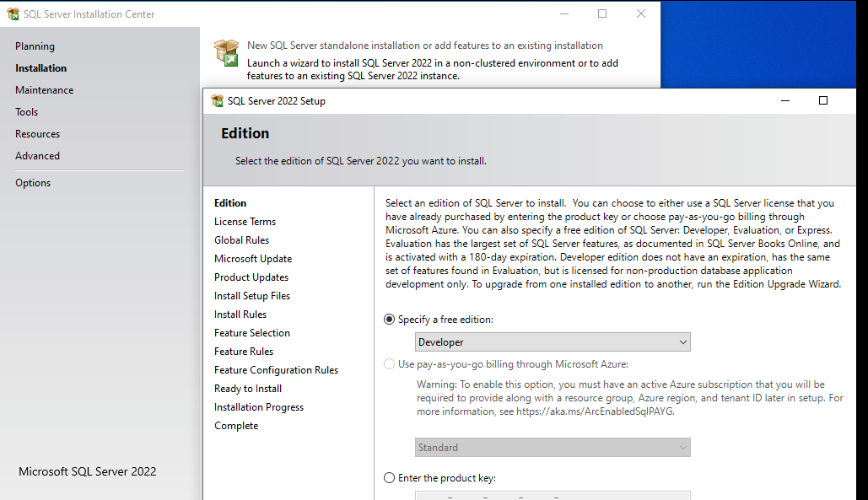
Task: Click the 'Edition' page heading
Action: tap(245, 133)
